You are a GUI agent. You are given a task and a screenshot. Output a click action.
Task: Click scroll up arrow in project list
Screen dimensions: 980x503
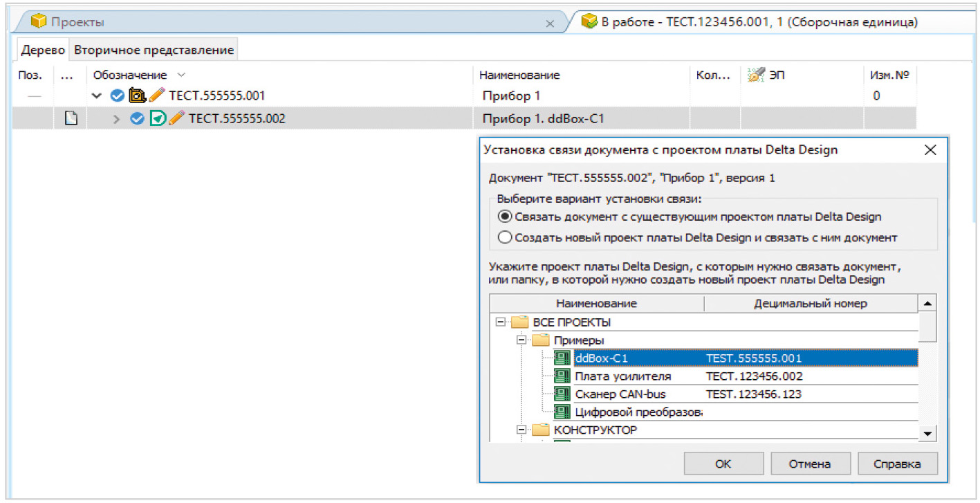point(927,304)
